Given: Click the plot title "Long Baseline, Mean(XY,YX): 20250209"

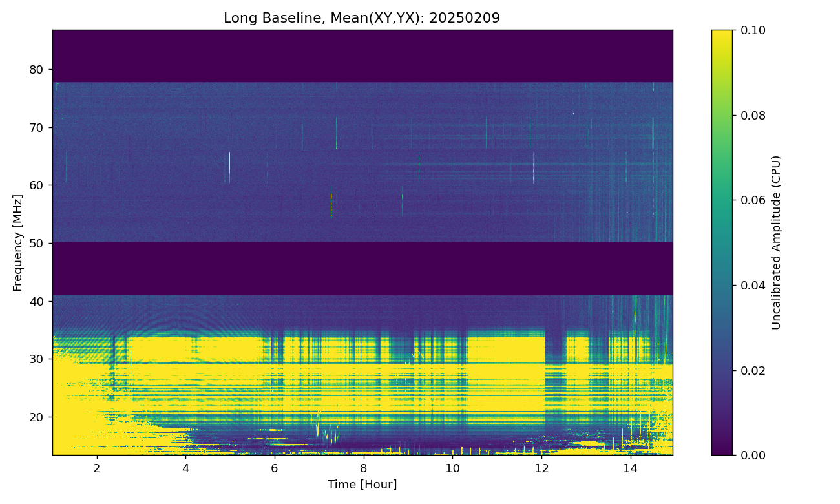Looking at the screenshot, I should 362,18.
